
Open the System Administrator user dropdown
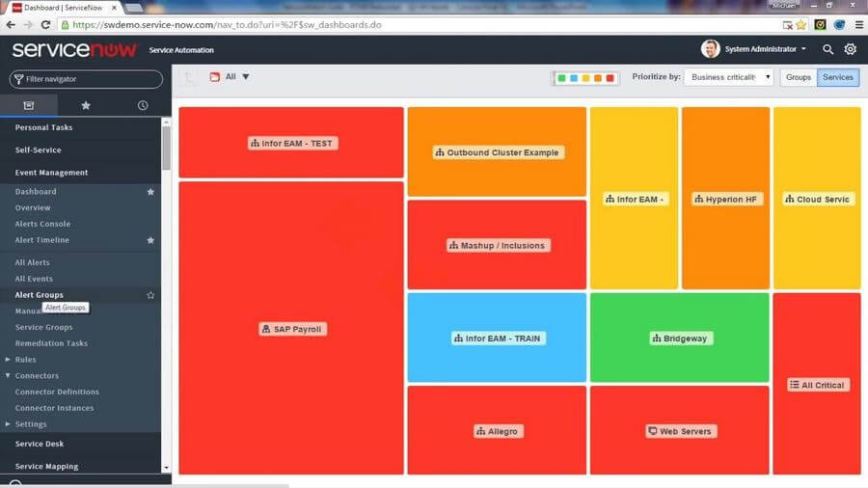coord(765,49)
